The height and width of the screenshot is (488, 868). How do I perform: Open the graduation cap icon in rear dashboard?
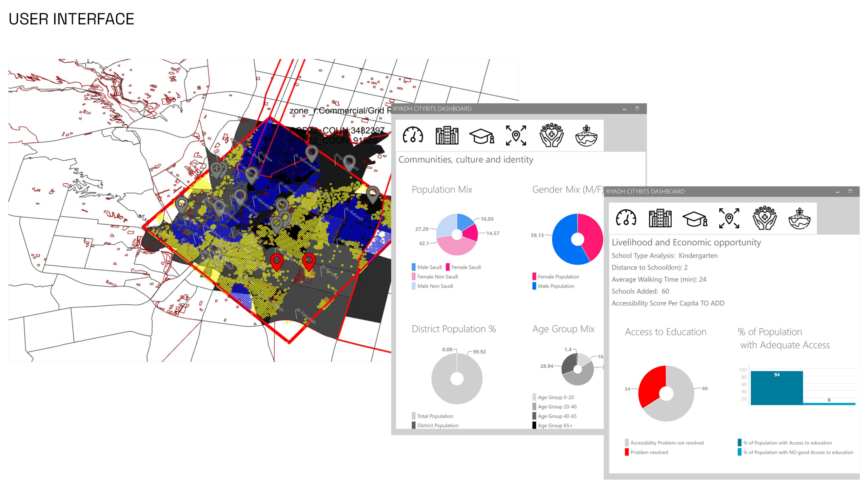(x=481, y=136)
